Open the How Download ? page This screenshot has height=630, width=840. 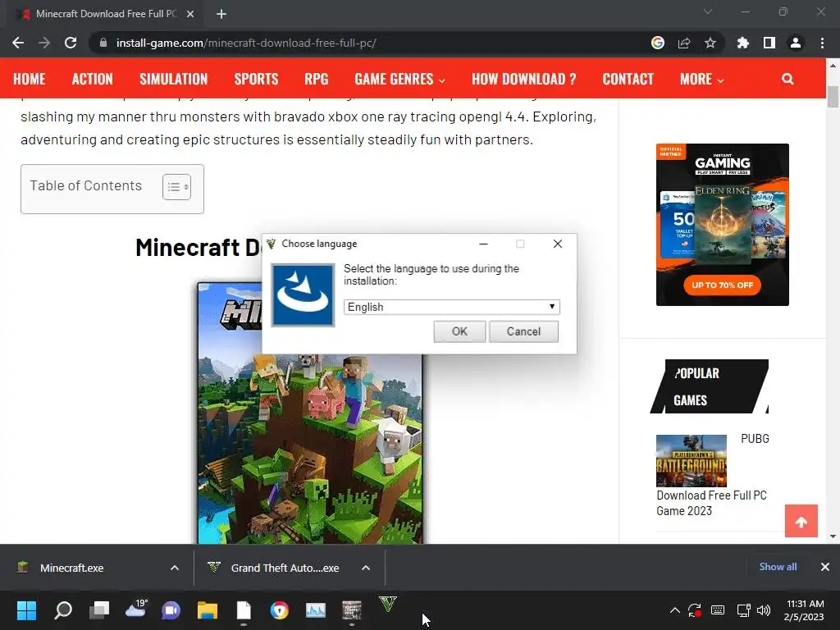point(524,80)
